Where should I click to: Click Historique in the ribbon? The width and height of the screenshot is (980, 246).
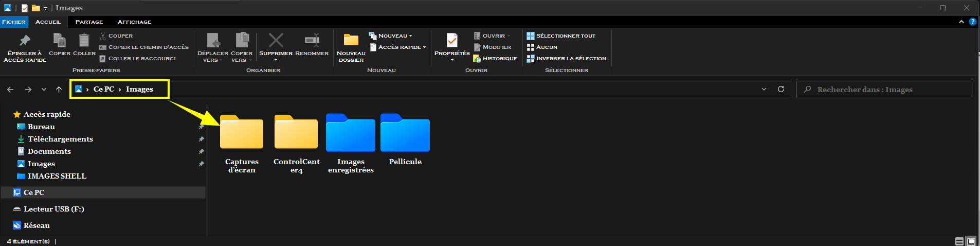click(x=495, y=58)
